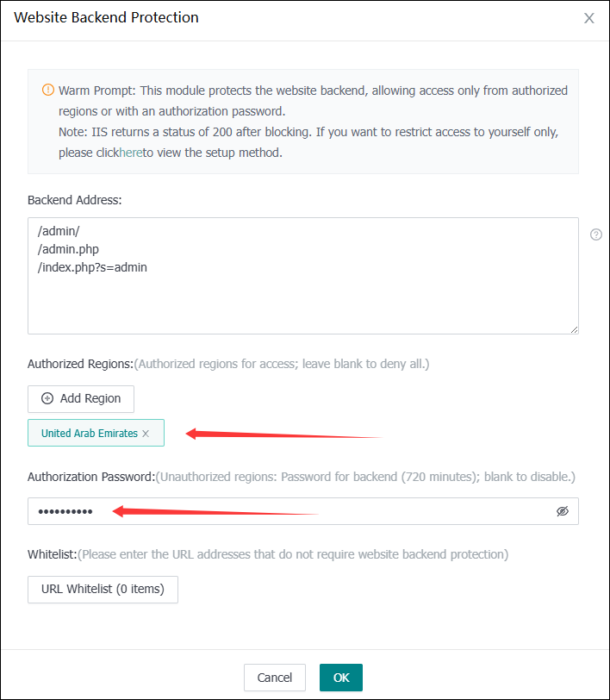The width and height of the screenshot is (610, 700).
Task: Follow the "here" setup method link
Action: point(130,153)
